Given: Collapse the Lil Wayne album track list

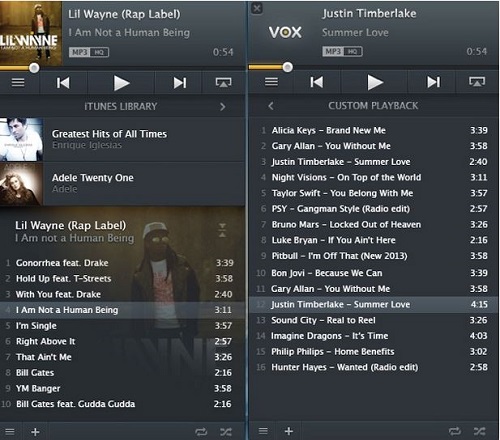Looking at the screenshot, I should pos(222,230).
